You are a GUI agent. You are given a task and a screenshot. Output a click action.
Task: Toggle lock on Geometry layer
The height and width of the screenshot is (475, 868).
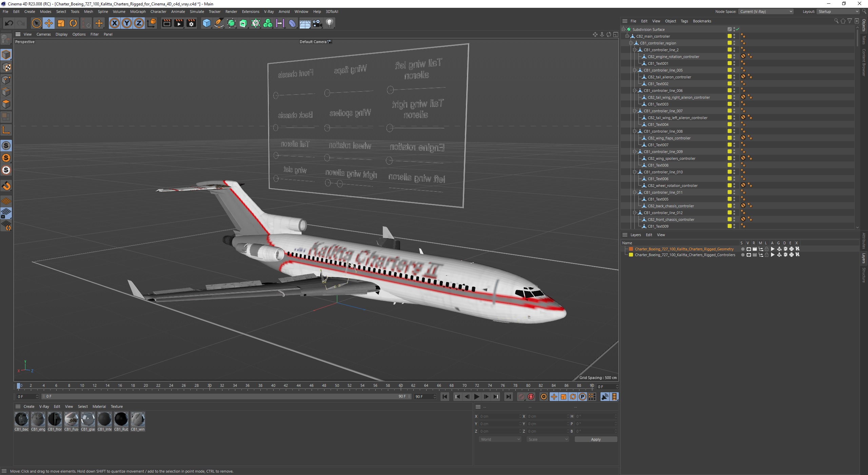(x=767, y=249)
